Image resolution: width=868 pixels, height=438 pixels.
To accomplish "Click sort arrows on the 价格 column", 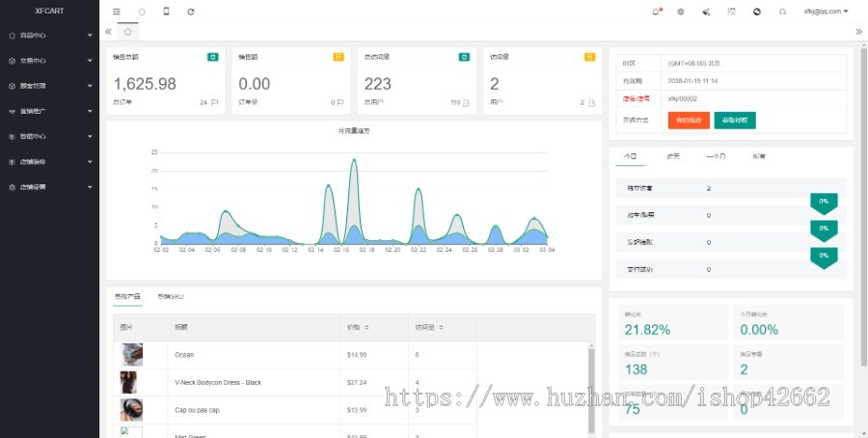I will click(366, 327).
